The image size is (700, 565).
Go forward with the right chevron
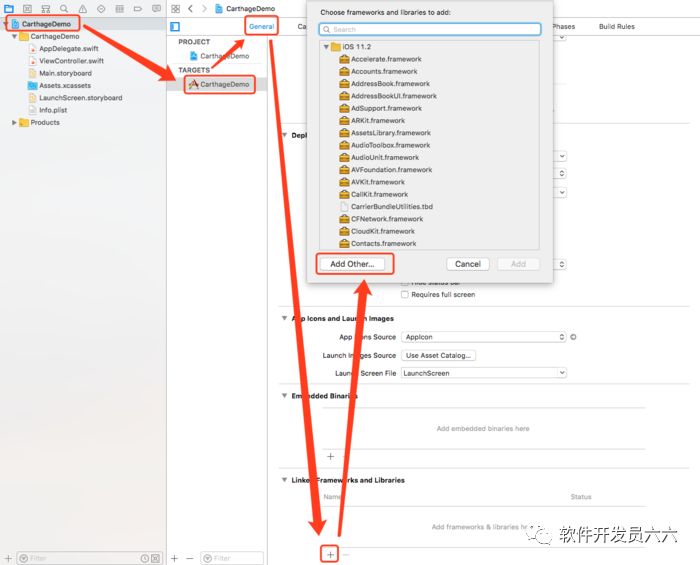[204, 8]
